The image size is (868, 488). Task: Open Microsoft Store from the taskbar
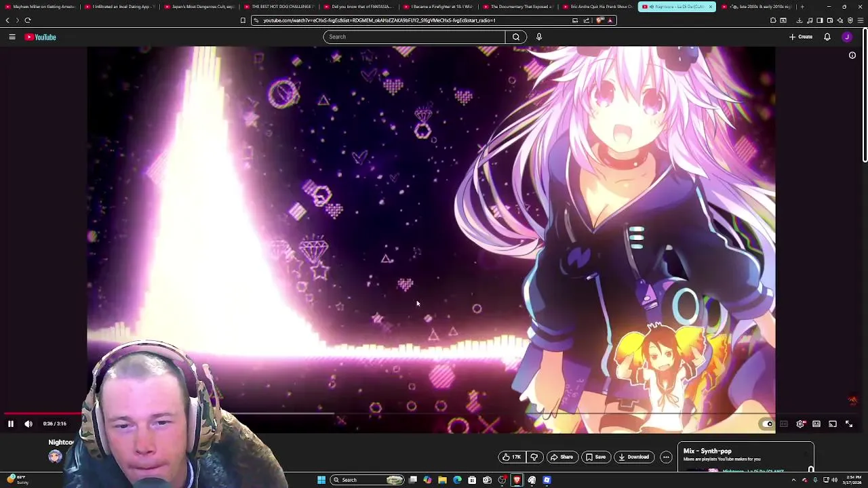click(472, 480)
